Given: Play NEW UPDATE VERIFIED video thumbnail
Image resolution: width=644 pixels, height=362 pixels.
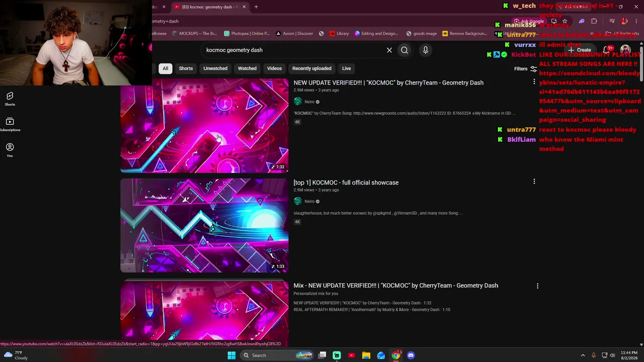Looking at the screenshot, I should pos(204,126).
